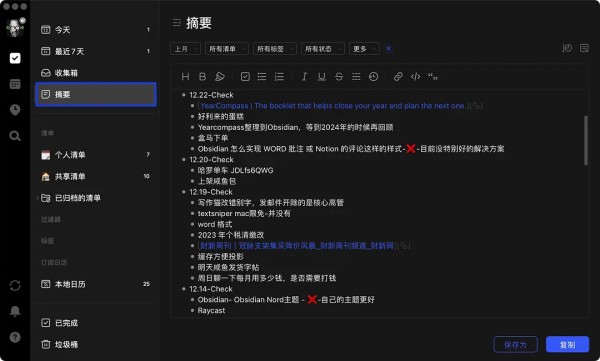Insert a checkbox item from toolbar
This screenshot has height=361, width=600.
(x=245, y=77)
